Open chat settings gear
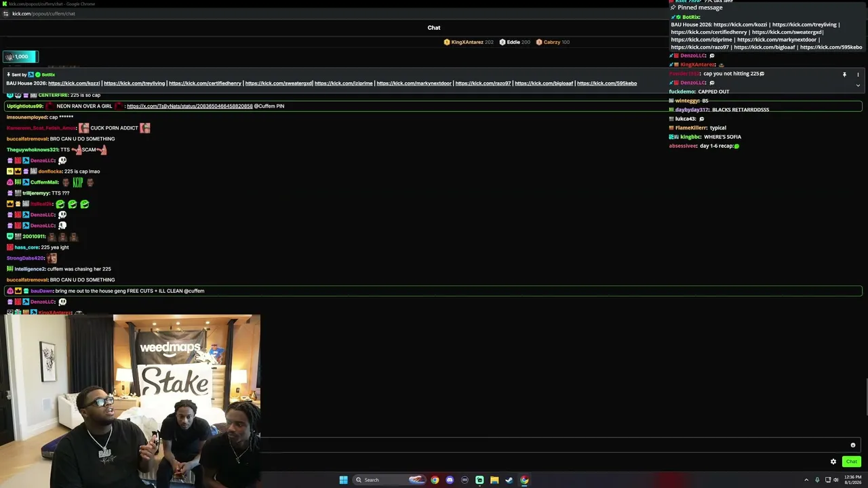Viewport: 868px width, 488px height. [x=833, y=462]
